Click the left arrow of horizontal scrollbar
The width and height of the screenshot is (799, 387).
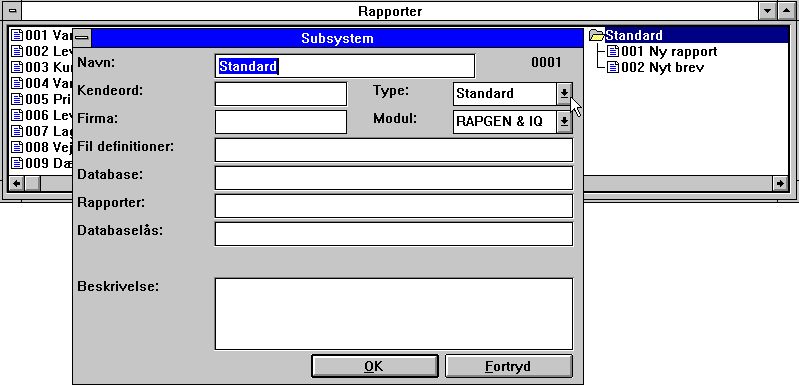tap(16, 183)
